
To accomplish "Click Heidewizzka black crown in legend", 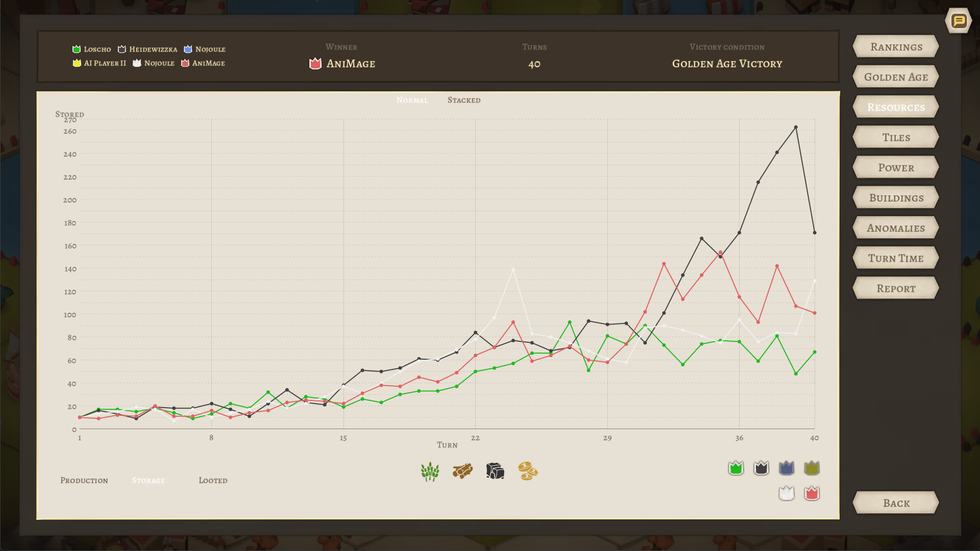I will 122,49.
